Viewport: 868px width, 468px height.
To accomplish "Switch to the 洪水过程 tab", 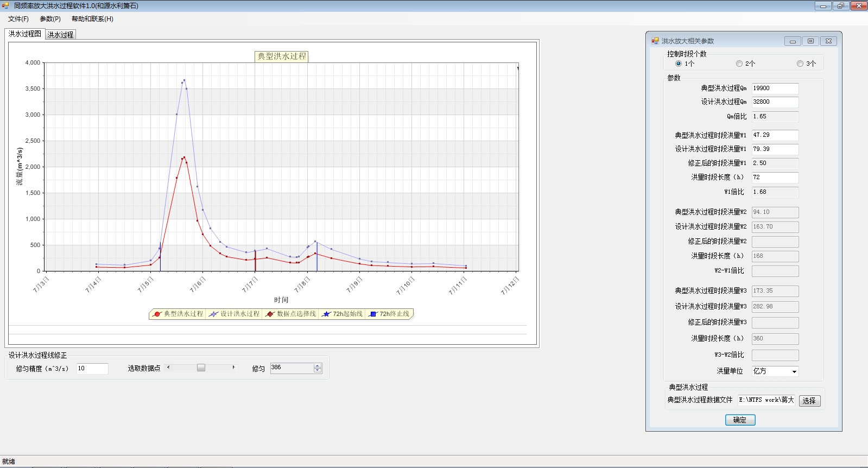I will 60,35.
